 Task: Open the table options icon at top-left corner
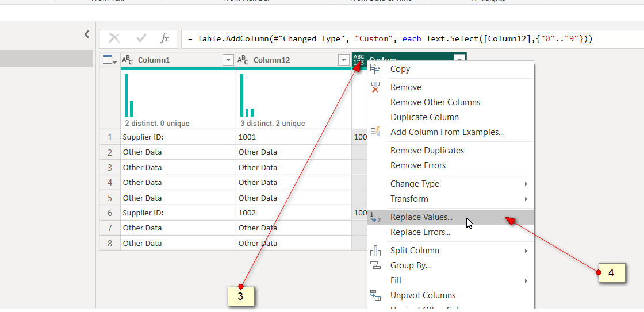tap(110, 60)
